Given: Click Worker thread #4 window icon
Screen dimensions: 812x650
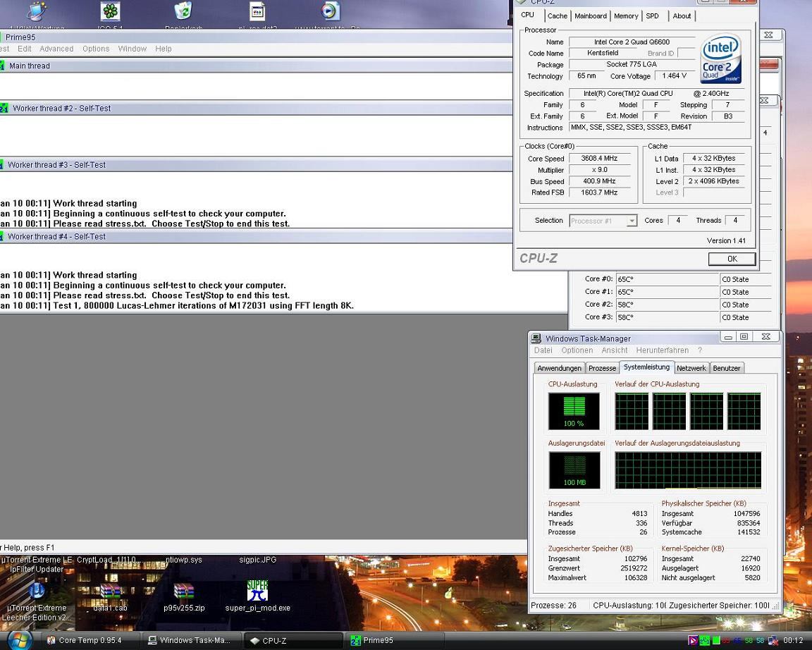Looking at the screenshot, I should pos(3,236).
